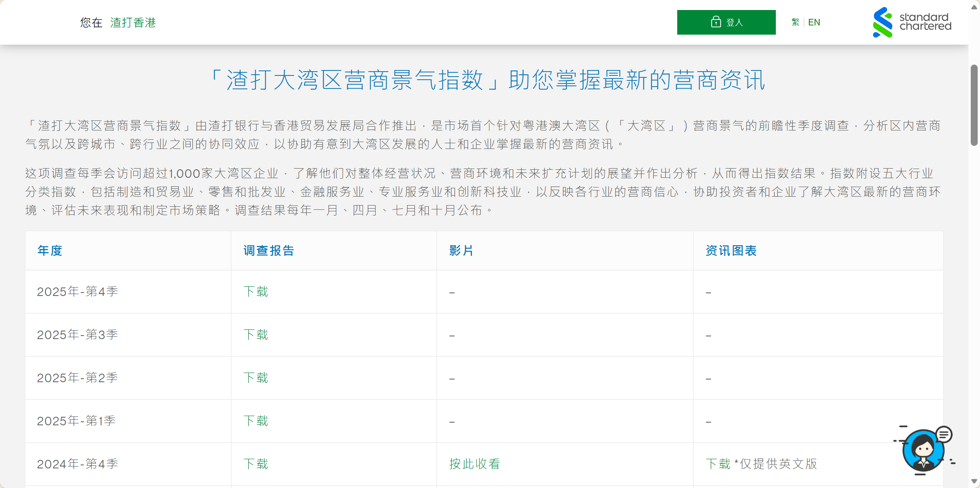Click the 调查报告 column header

point(268,251)
